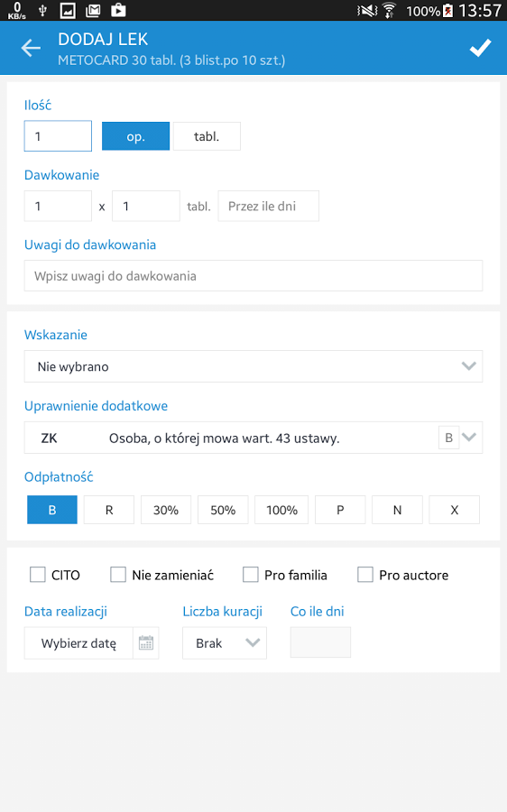
Task: Open the Liczba kuracji dropdown
Action: 225,642
